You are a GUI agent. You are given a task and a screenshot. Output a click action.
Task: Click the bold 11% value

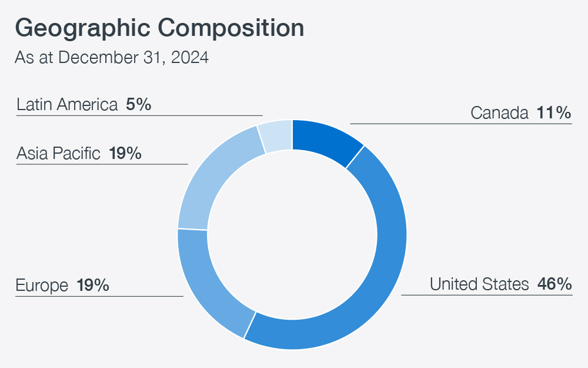pyautogui.click(x=554, y=112)
